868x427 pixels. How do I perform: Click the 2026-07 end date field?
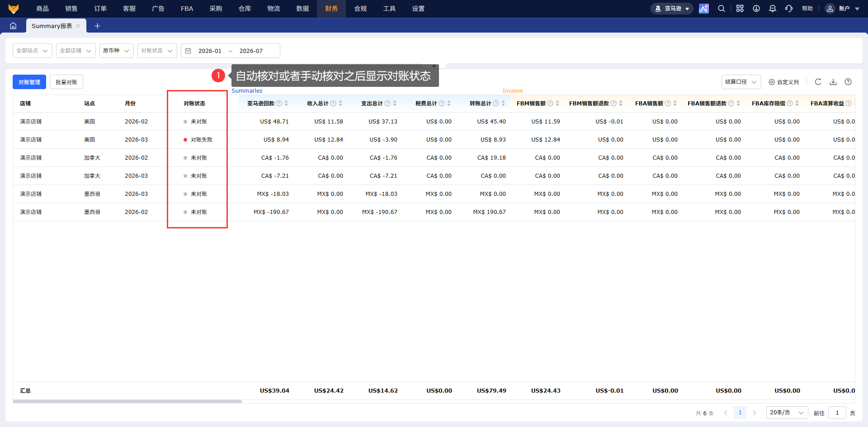pyautogui.click(x=251, y=51)
